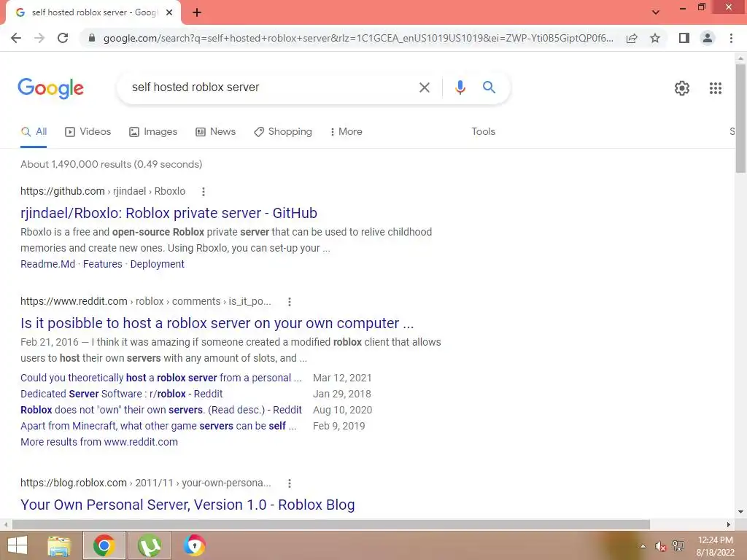The height and width of the screenshot is (560, 747).
Task: Click the vertical page scrollbar thumb
Action: [740, 118]
